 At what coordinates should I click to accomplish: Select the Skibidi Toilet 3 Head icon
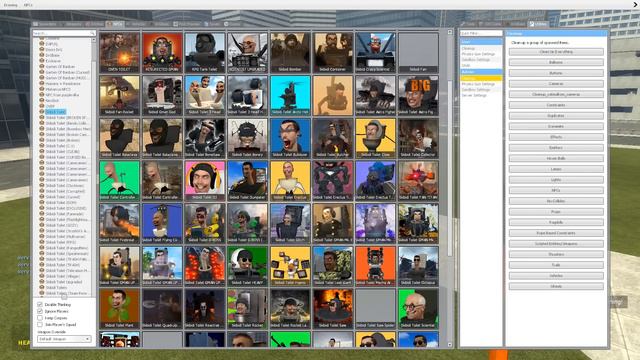point(205,96)
